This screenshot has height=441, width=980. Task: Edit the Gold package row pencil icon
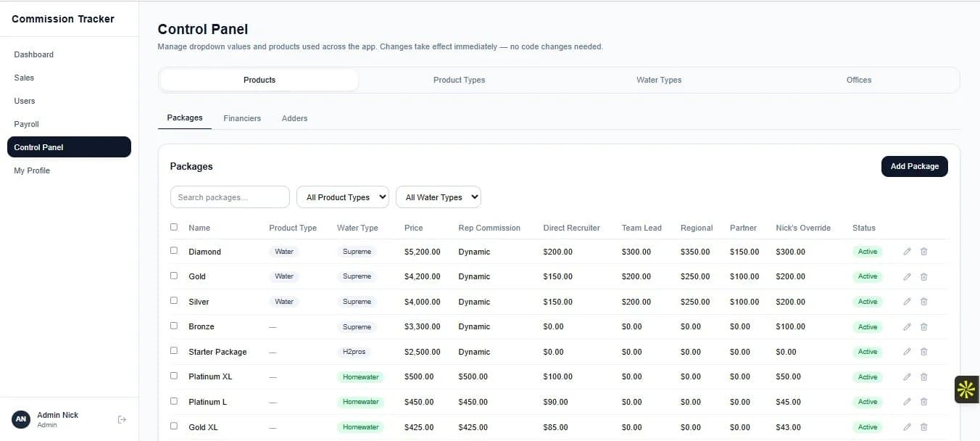907,276
